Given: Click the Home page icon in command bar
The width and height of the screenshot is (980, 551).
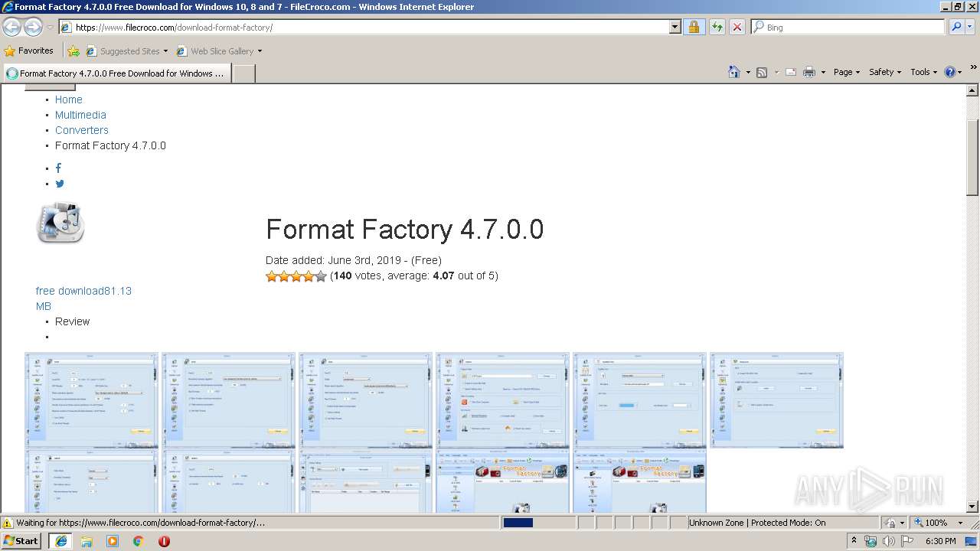Looking at the screenshot, I should 733,72.
